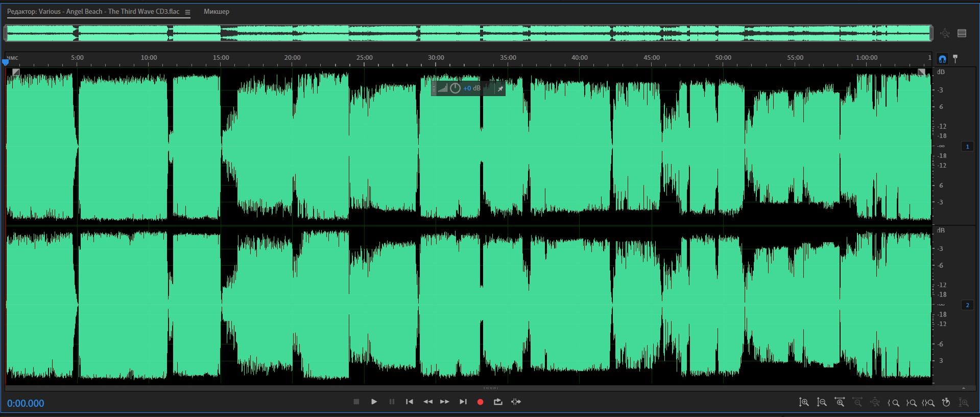Switch to the Микшер tab
980x417 pixels.
(x=217, y=11)
